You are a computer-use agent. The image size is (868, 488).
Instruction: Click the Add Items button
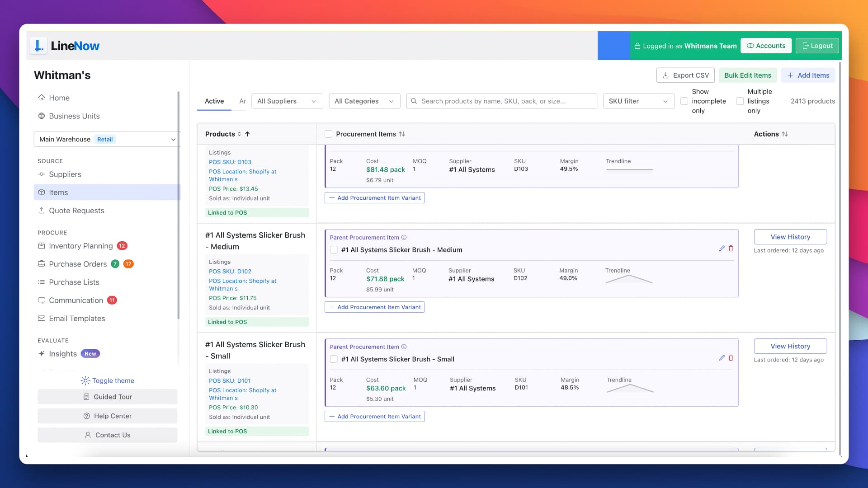pyautogui.click(x=808, y=75)
